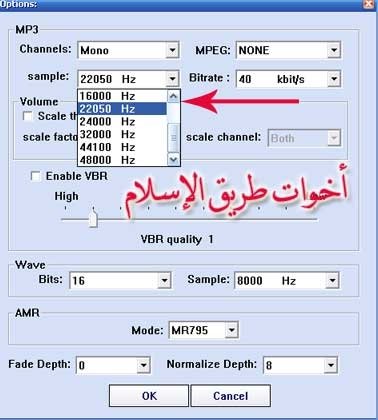Open the scale channel dropdown showing Both
Viewport: 378px width, 420px height.
(x=304, y=138)
